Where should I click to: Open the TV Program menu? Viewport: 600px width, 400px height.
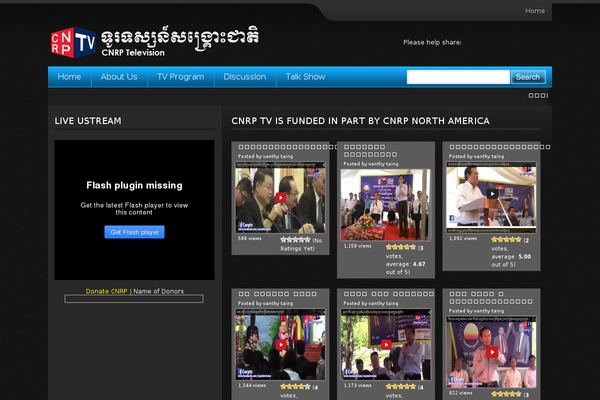[x=181, y=77]
